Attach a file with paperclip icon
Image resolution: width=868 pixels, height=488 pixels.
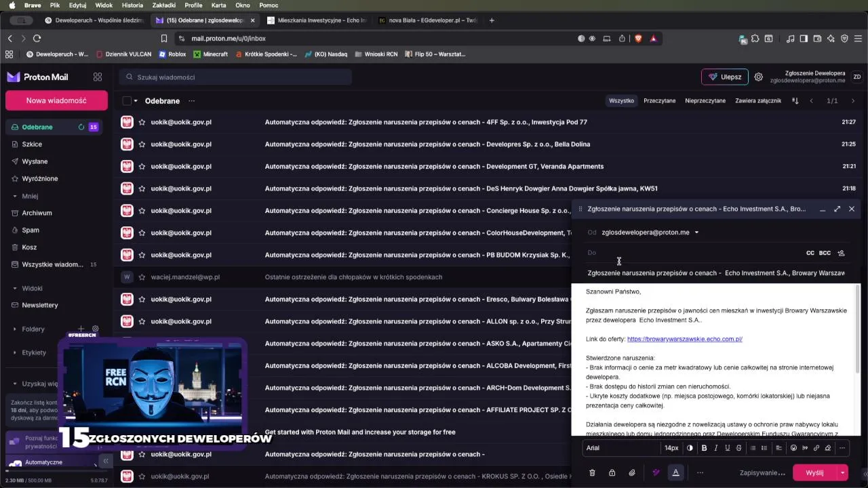coord(631,473)
